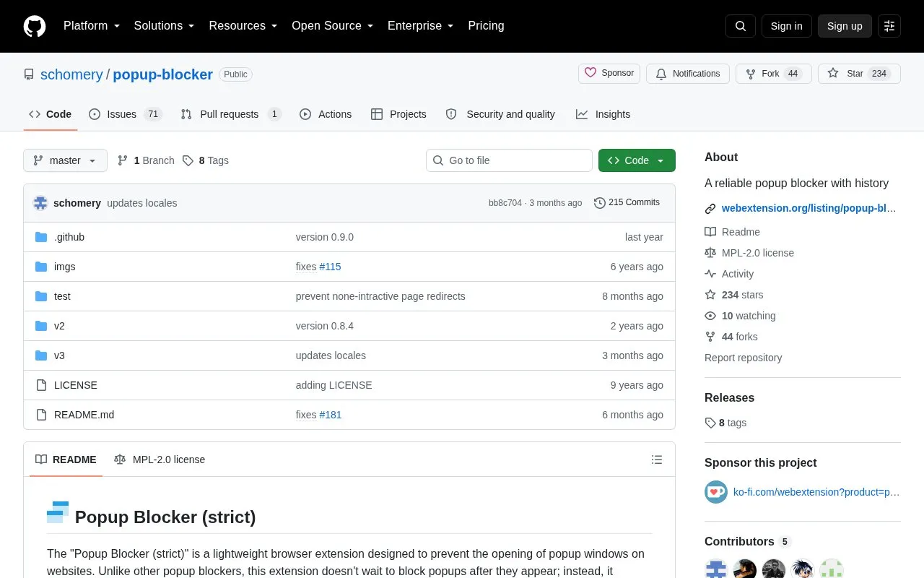Click the LICENSE file icon
This screenshot has height=578, width=924.
(x=41, y=385)
